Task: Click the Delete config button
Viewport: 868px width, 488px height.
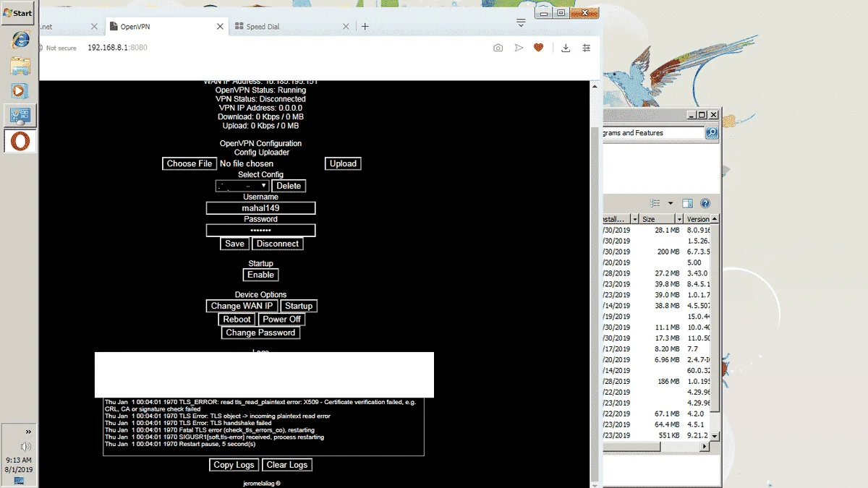Action: click(x=289, y=186)
